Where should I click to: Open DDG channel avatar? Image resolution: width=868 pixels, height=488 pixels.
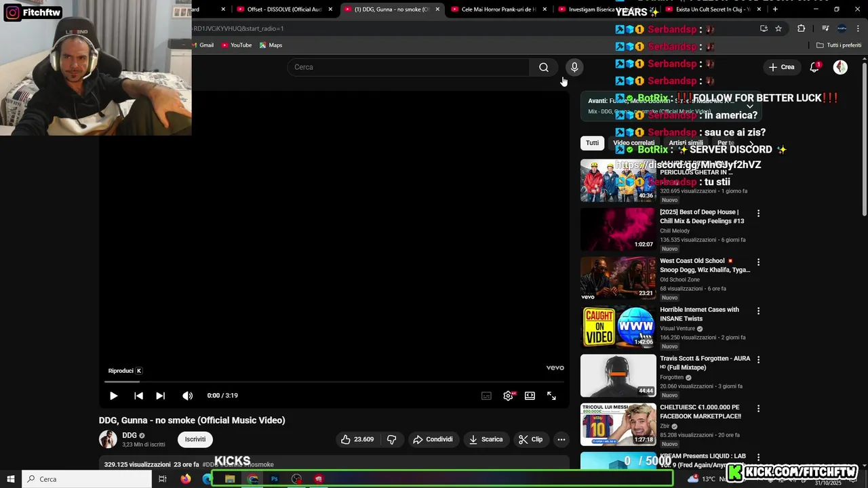point(108,439)
